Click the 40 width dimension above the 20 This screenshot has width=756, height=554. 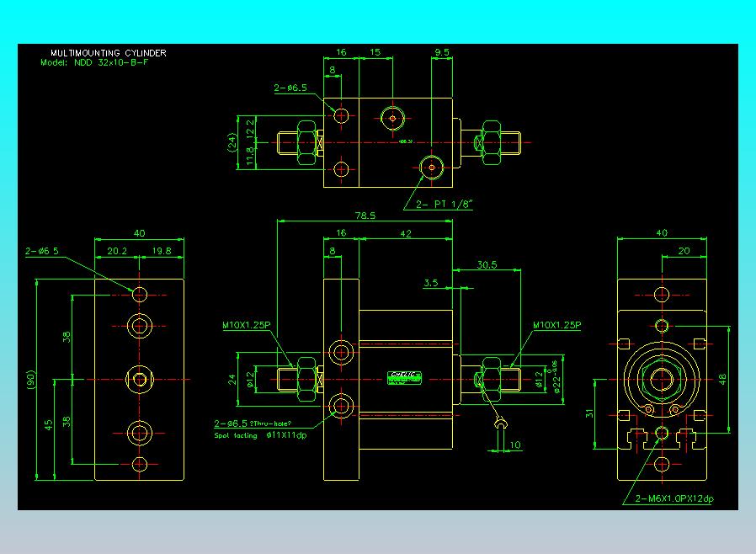pos(662,233)
